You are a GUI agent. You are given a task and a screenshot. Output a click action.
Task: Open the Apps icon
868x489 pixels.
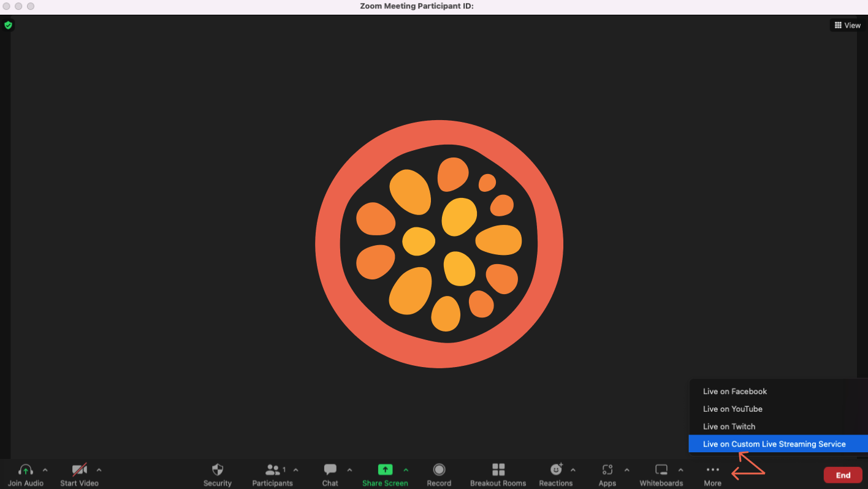click(x=607, y=470)
